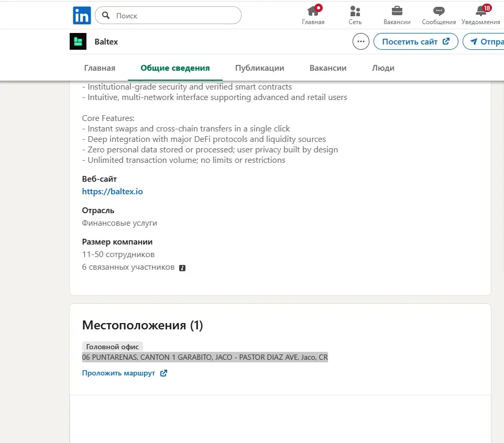Screen dimensions: 504x443
Task: Click the Веб-сайт label
Action: click(x=100, y=179)
